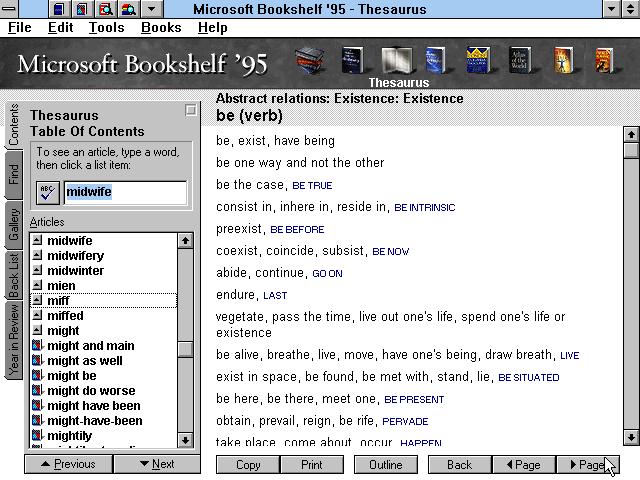Click the second colorful book QuickShelf icon
Viewport: 640px width, 480px height.
coord(82,9)
